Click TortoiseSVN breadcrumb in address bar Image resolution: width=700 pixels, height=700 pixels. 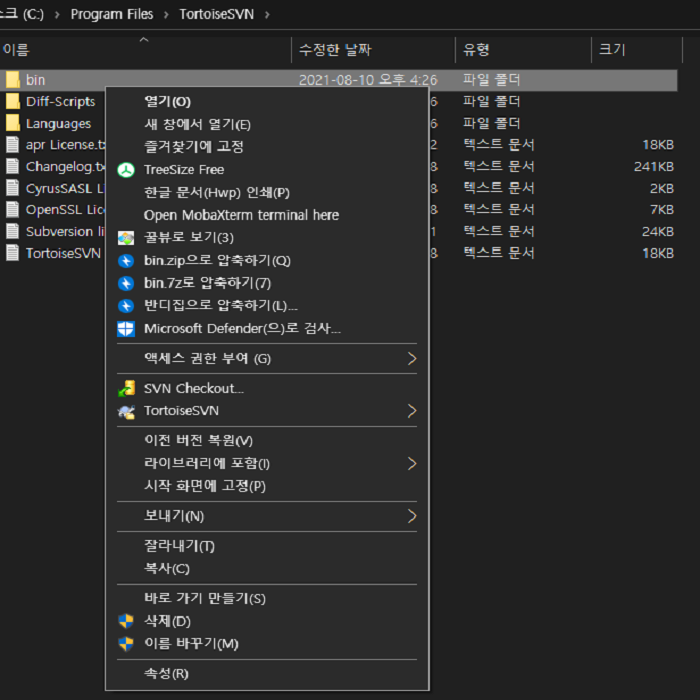coord(217,14)
